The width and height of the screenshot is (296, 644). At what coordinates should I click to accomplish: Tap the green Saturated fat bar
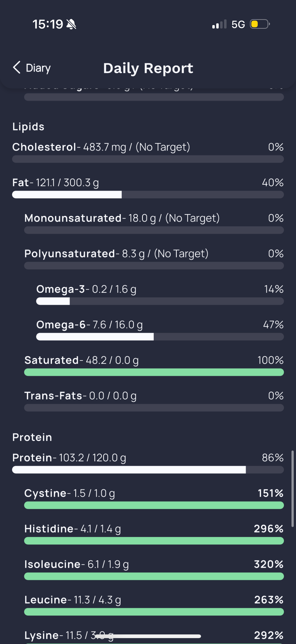(154, 372)
